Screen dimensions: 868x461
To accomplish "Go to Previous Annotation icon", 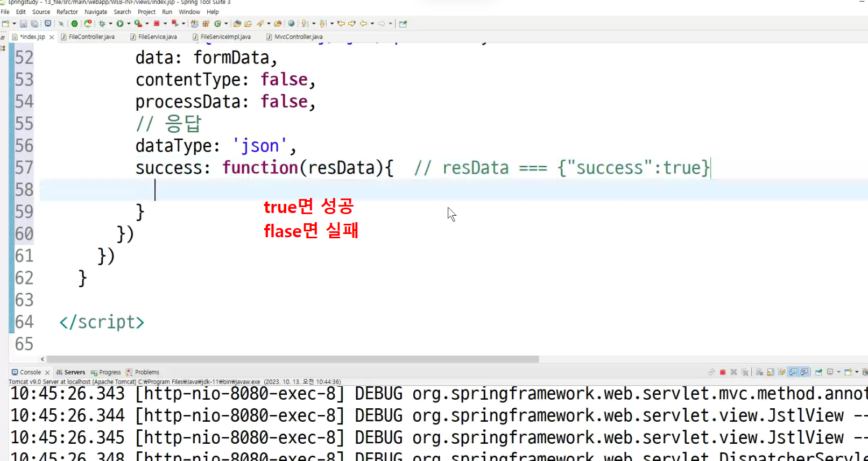I will 323,24.
